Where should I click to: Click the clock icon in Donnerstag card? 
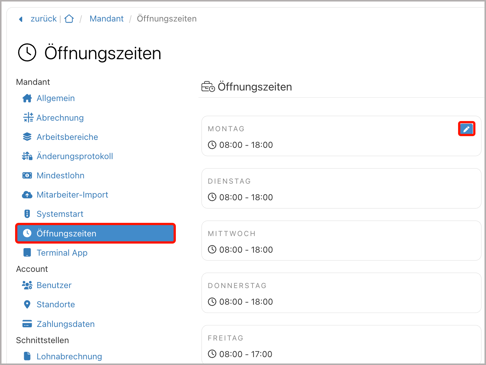point(212,302)
